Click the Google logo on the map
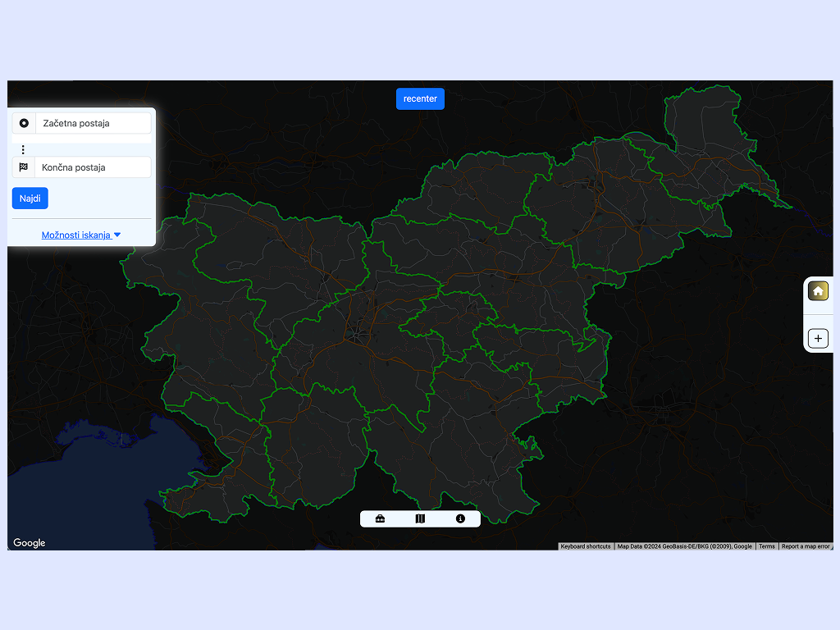Image resolution: width=840 pixels, height=630 pixels. 30,543
